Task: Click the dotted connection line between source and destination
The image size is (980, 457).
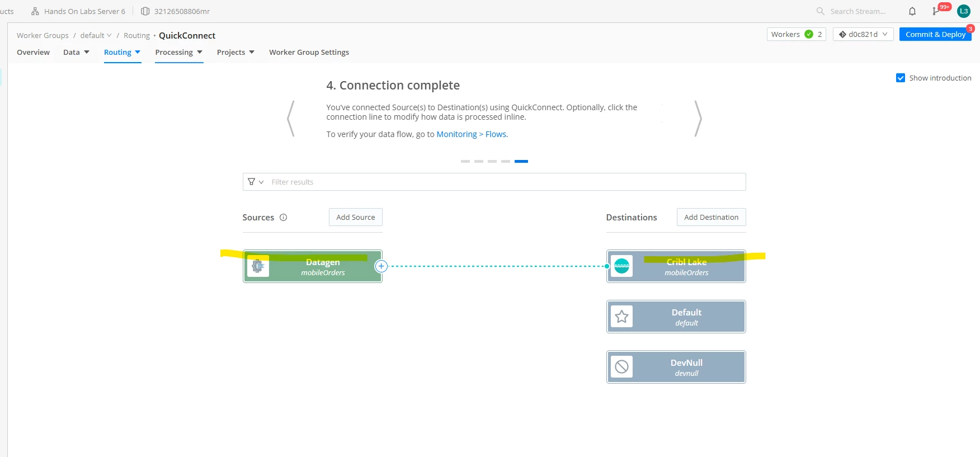Action: pyautogui.click(x=497, y=266)
